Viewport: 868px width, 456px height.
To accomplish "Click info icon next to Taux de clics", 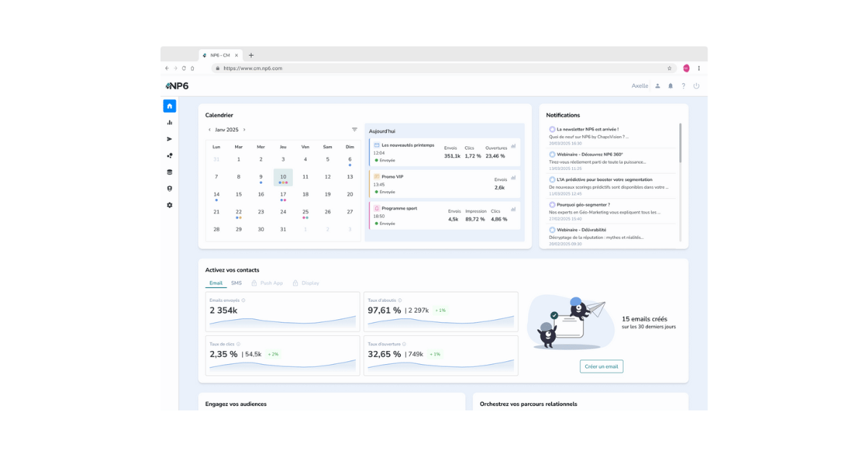I will 237,344.
